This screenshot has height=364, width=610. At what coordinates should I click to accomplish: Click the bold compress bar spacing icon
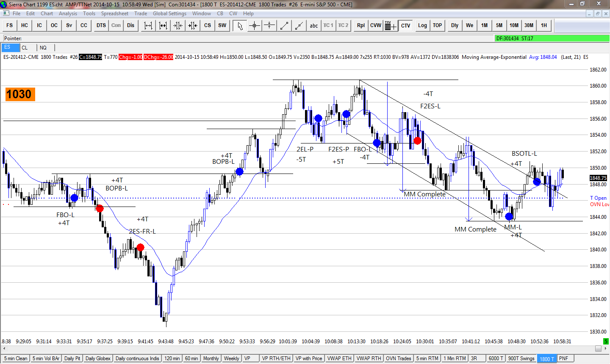193,25
